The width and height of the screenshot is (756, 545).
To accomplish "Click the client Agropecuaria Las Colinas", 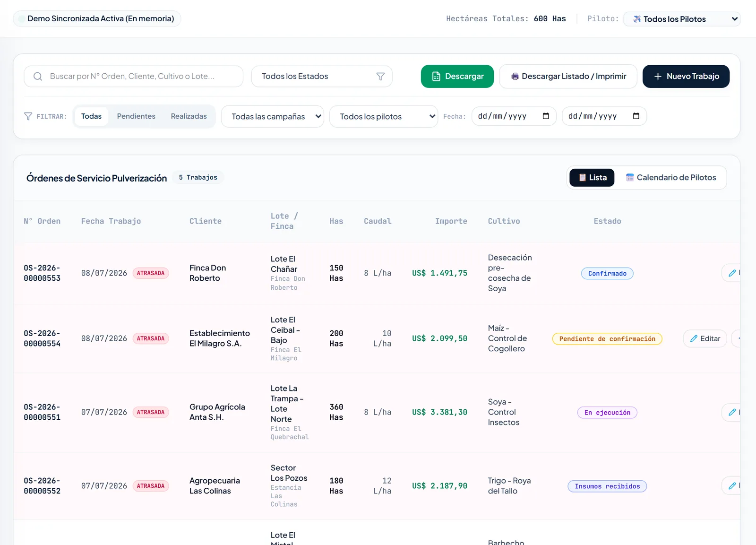I will tap(215, 486).
